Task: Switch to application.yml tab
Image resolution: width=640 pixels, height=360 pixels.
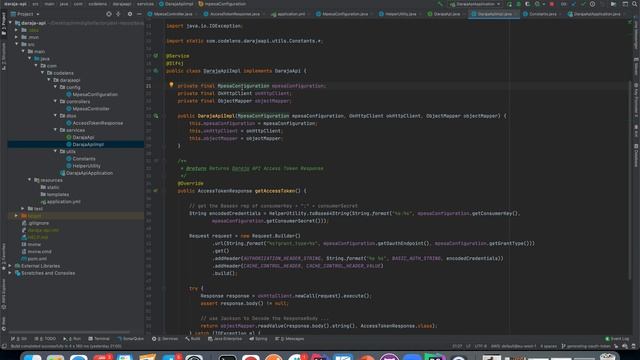Action: coord(291,14)
